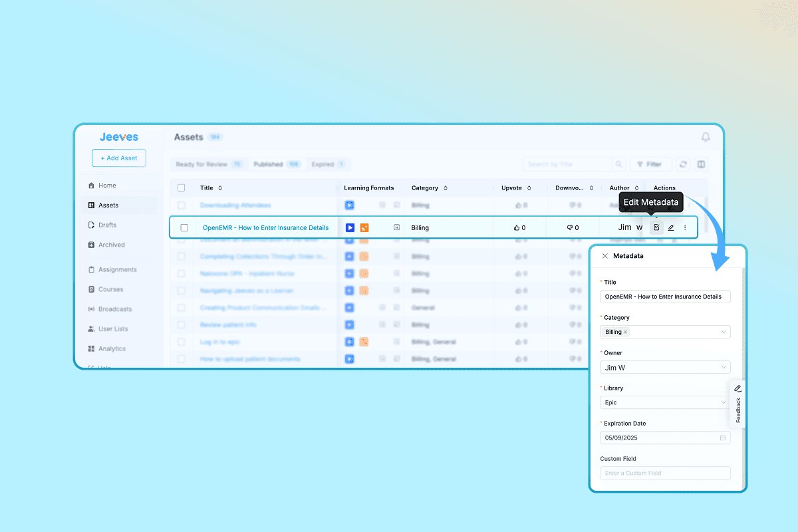
Task: Upvote the OpenEMR asset with the thumbs-up icon
Action: (517, 227)
